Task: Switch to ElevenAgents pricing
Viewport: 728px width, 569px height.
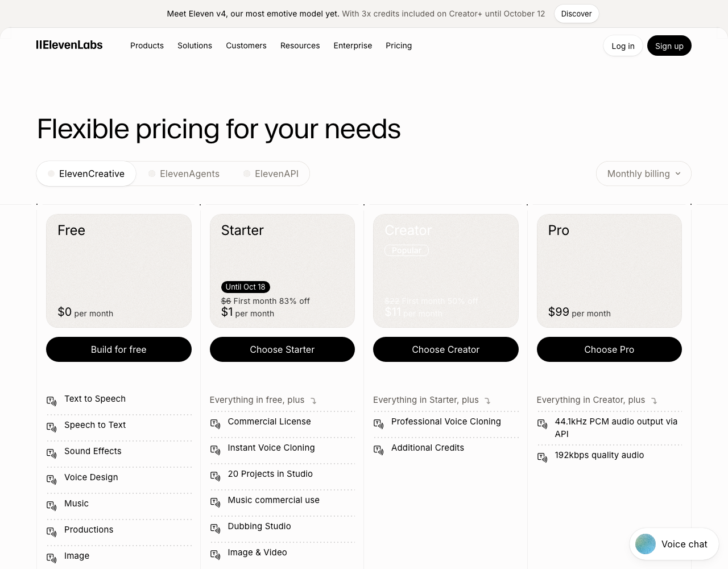Action: point(184,174)
